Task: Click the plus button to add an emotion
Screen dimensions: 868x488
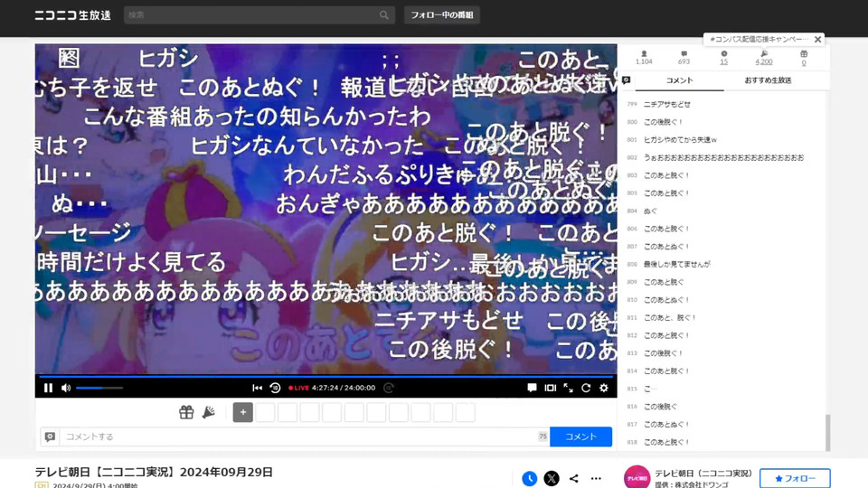Action: click(243, 412)
